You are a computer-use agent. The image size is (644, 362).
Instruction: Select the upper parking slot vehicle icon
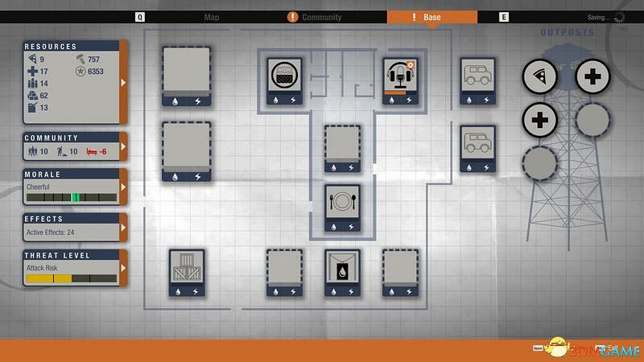click(x=478, y=77)
